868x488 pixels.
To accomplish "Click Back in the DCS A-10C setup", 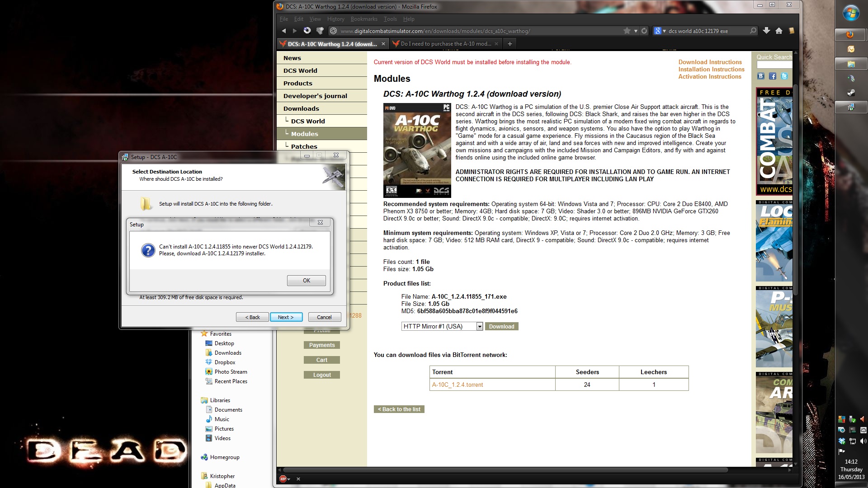I will click(252, 317).
